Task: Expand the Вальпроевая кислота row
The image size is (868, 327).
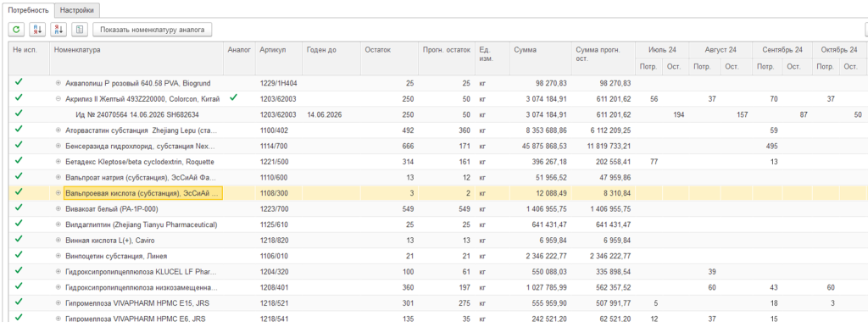Action: tap(58, 193)
